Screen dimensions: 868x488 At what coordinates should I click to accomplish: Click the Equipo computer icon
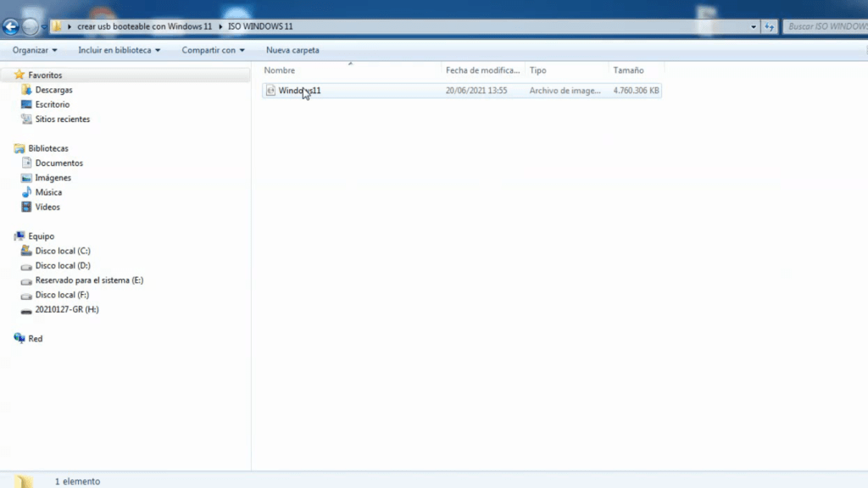pyautogui.click(x=19, y=236)
